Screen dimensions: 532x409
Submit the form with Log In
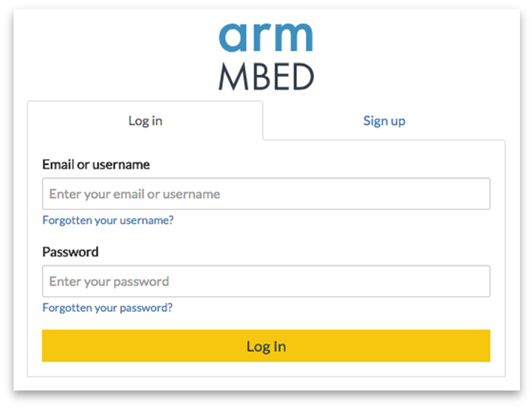[266, 346]
